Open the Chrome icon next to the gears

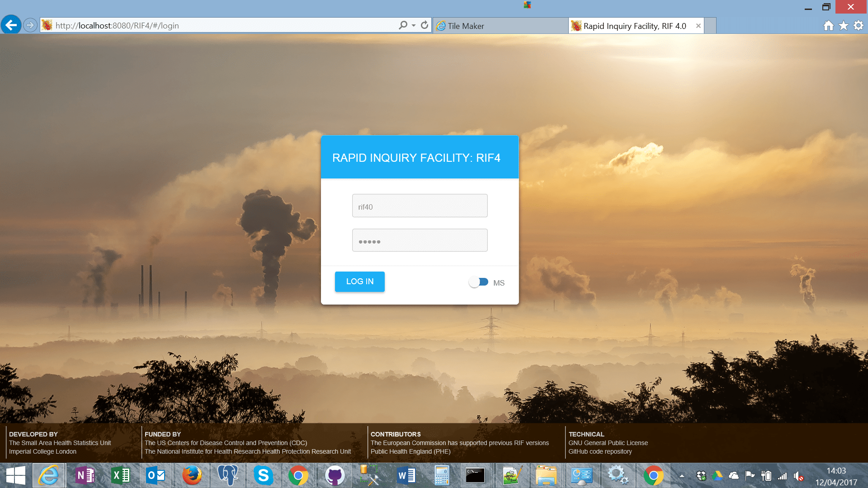[653, 475]
